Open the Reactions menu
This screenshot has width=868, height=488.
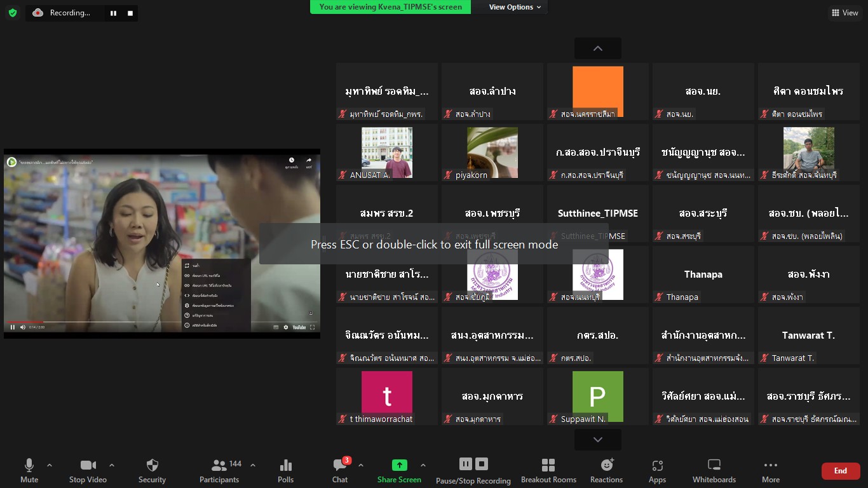[x=606, y=471]
